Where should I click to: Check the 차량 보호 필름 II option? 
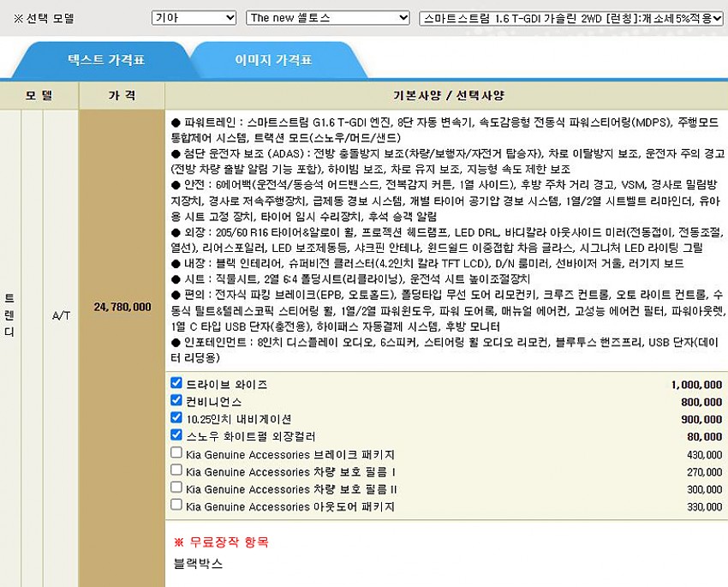pos(176,488)
